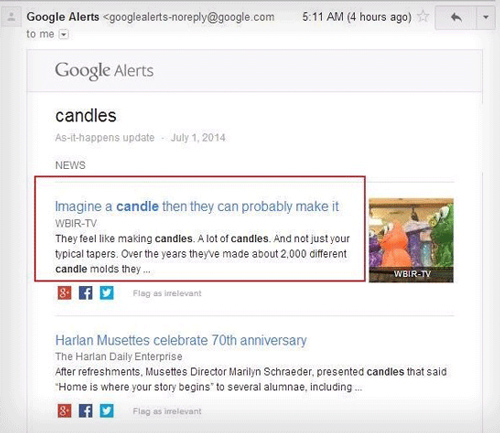Image resolution: width=500 pixels, height=433 pixels.
Task: Click the 'candles' alert heading
Action: click(86, 116)
